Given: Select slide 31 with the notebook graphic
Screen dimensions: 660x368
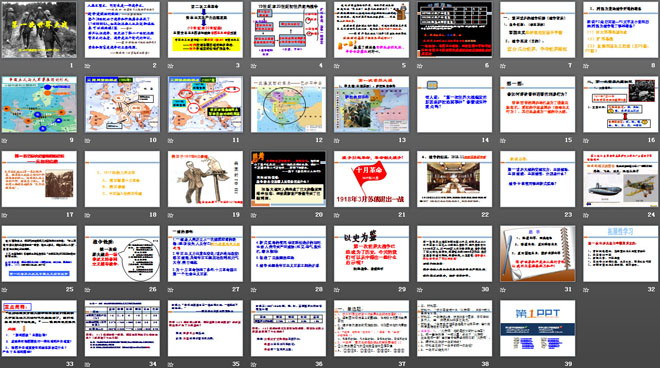Looking at the screenshot, I should [538, 254].
